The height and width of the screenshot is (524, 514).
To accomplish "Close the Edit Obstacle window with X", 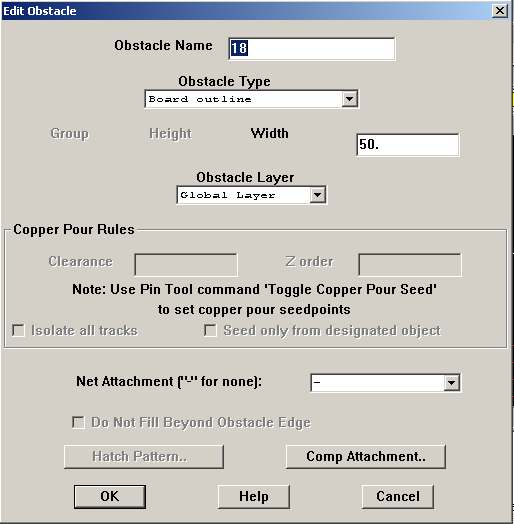I will pyautogui.click(x=500, y=11).
